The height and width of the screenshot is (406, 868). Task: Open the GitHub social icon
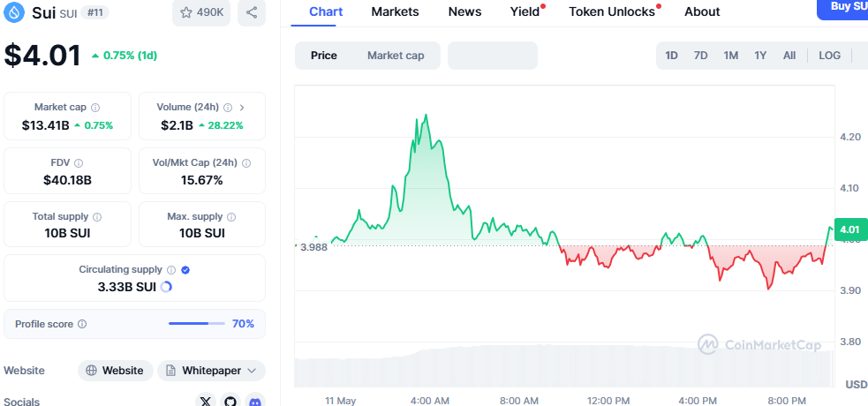(230, 402)
